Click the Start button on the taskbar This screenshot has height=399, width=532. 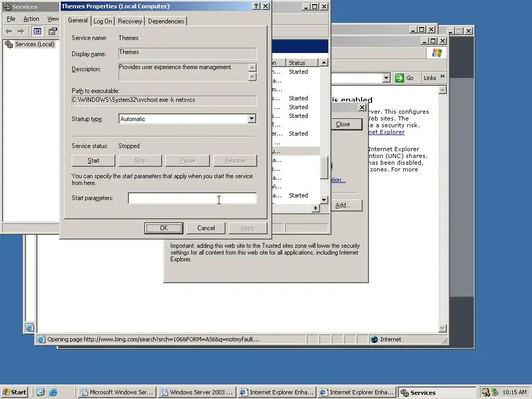(x=14, y=392)
